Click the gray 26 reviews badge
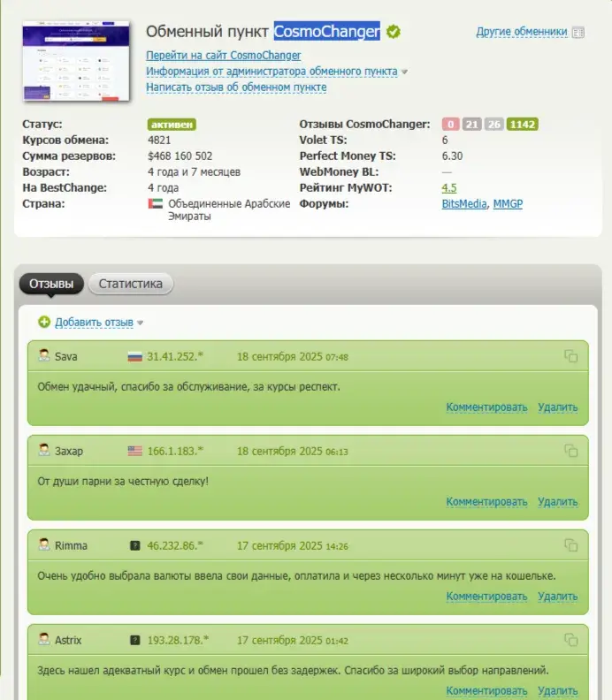 pyautogui.click(x=494, y=124)
